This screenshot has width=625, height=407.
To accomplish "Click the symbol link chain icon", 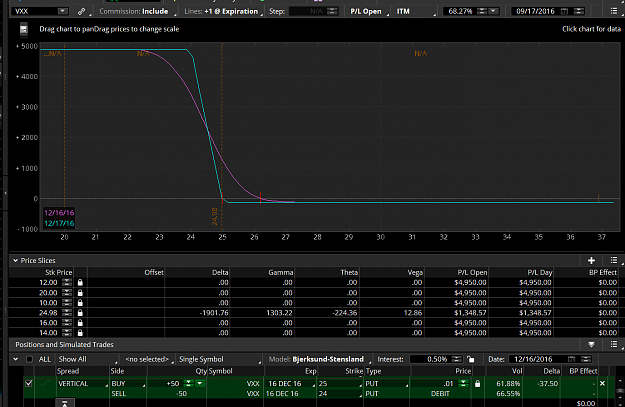I will point(81,12).
